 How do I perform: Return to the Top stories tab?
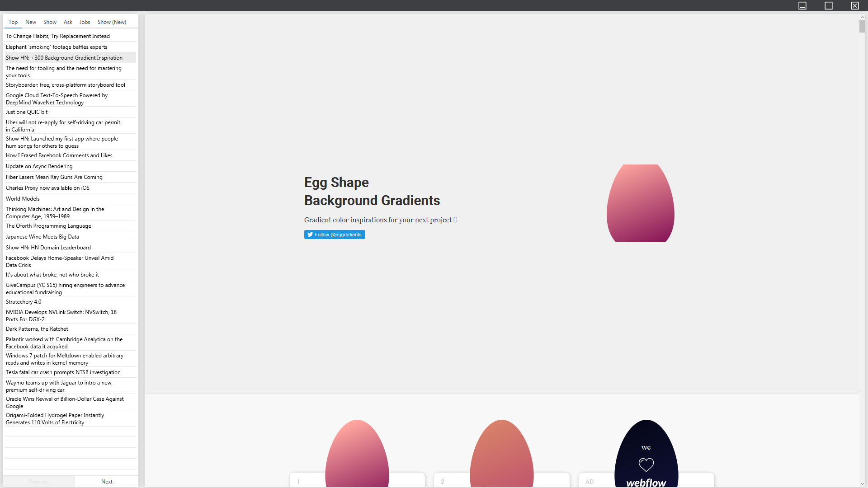[x=13, y=22]
